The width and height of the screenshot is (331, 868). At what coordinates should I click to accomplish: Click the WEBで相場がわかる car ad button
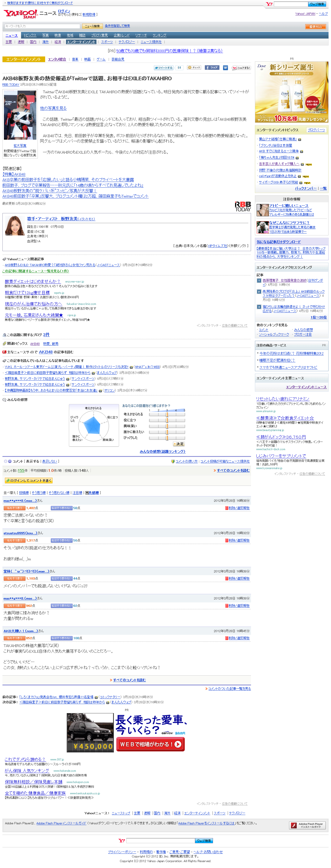(150, 744)
